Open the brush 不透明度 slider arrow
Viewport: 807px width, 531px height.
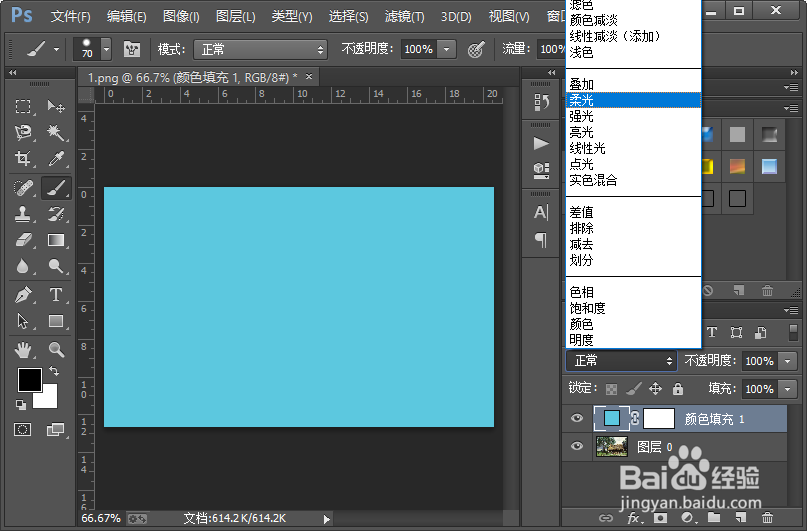point(446,49)
